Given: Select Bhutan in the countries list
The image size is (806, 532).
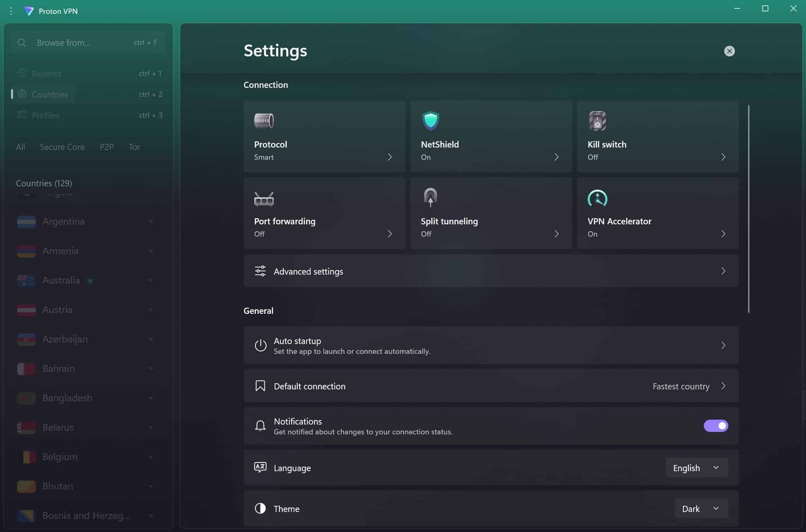Looking at the screenshot, I should point(58,486).
